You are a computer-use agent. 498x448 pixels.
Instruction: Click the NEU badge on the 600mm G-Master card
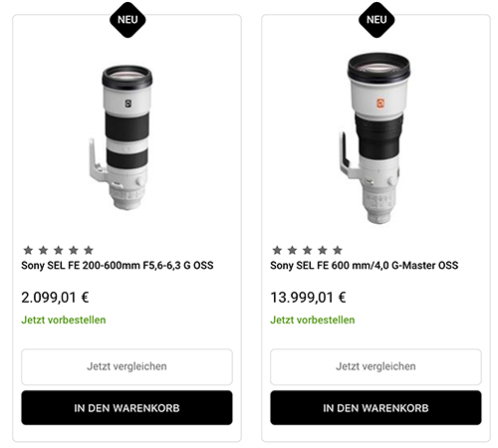[376, 20]
